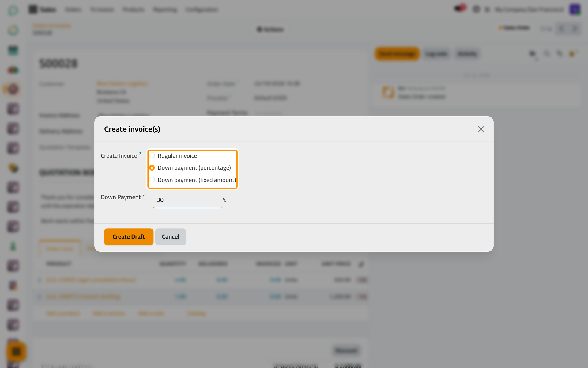Click the messages notification icon in navbar

pos(460,8)
